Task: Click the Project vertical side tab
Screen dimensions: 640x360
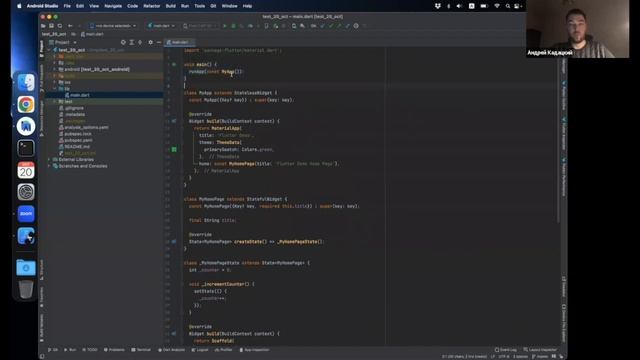Action: [x=42, y=48]
